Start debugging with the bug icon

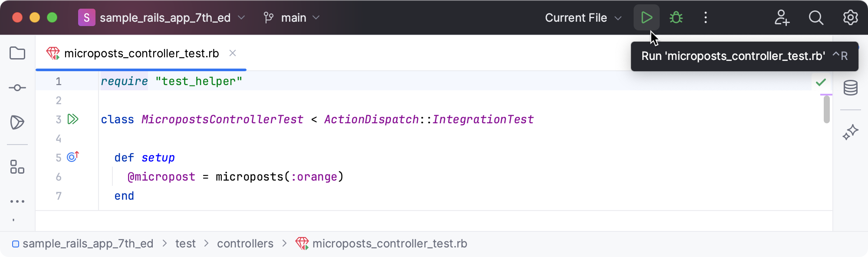tap(676, 18)
